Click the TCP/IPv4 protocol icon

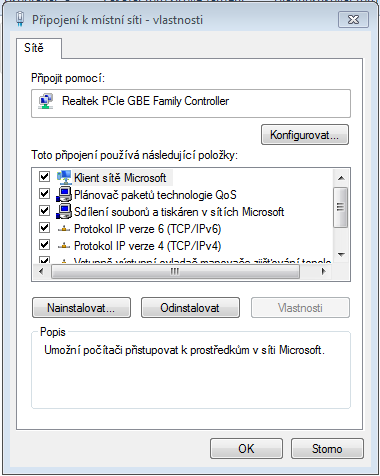(64, 246)
